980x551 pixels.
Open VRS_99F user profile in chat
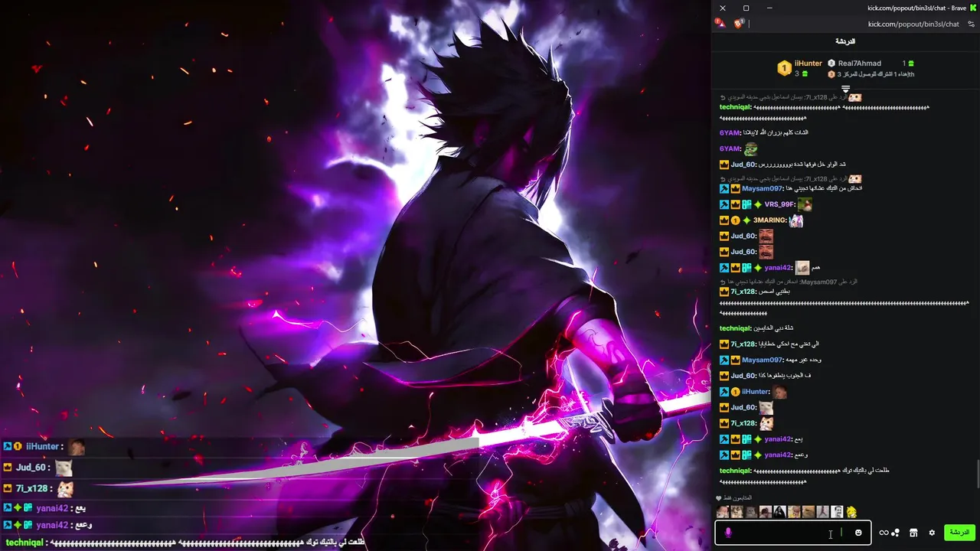point(779,204)
